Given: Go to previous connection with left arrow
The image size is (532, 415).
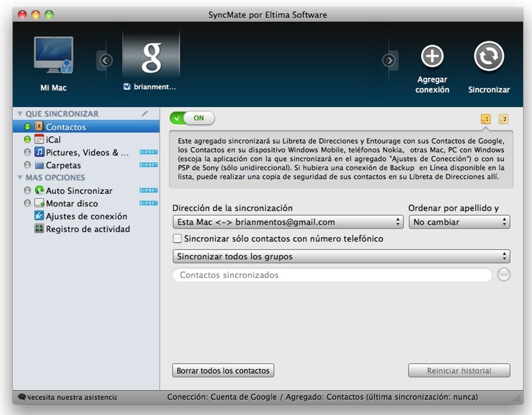Looking at the screenshot, I should pyautogui.click(x=106, y=61).
